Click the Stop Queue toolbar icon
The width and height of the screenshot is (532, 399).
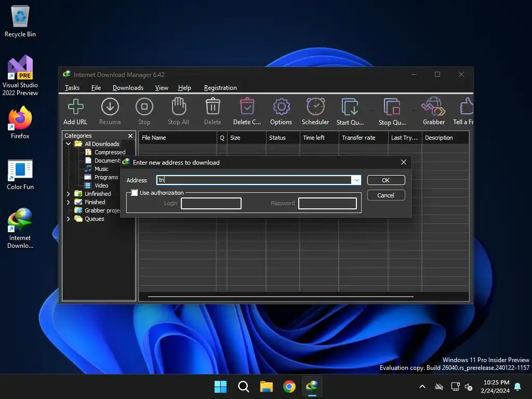pos(392,107)
